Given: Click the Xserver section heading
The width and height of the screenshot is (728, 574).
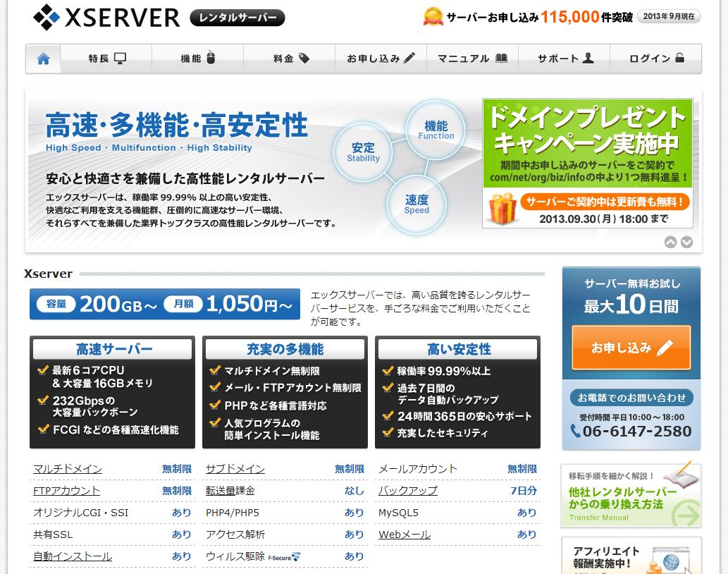Looking at the screenshot, I should point(49,274).
